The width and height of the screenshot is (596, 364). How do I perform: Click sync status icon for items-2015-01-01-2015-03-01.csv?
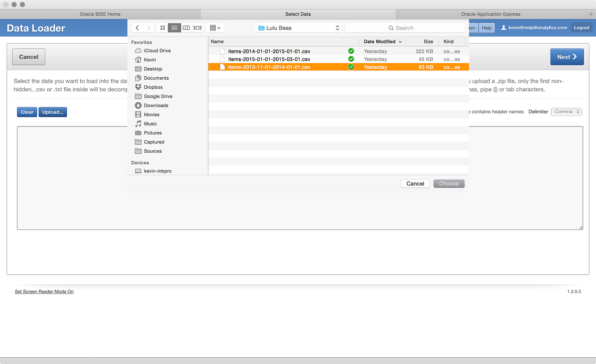pyautogui.click(x=351, y=59)
